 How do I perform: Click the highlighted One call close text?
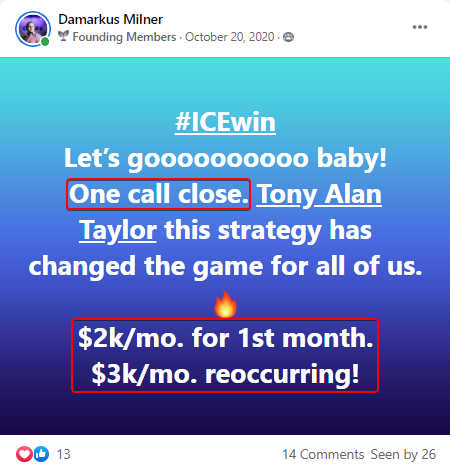click(159, 194)
